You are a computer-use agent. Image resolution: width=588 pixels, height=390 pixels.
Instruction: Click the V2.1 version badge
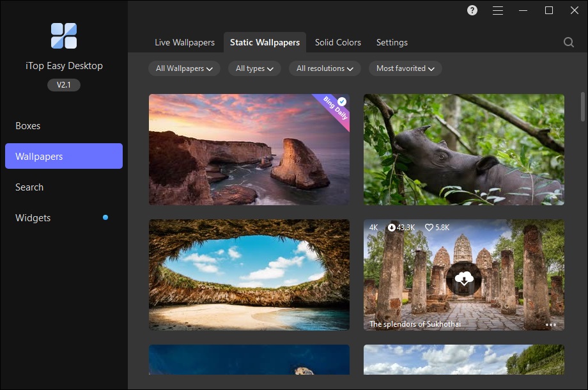click(64, 85)
